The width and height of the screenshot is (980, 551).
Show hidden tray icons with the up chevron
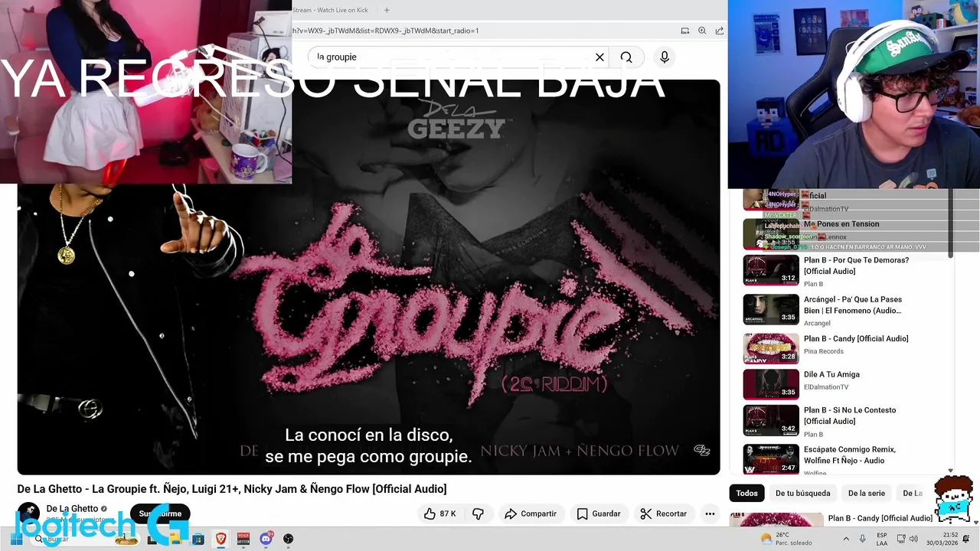(848, 539)
